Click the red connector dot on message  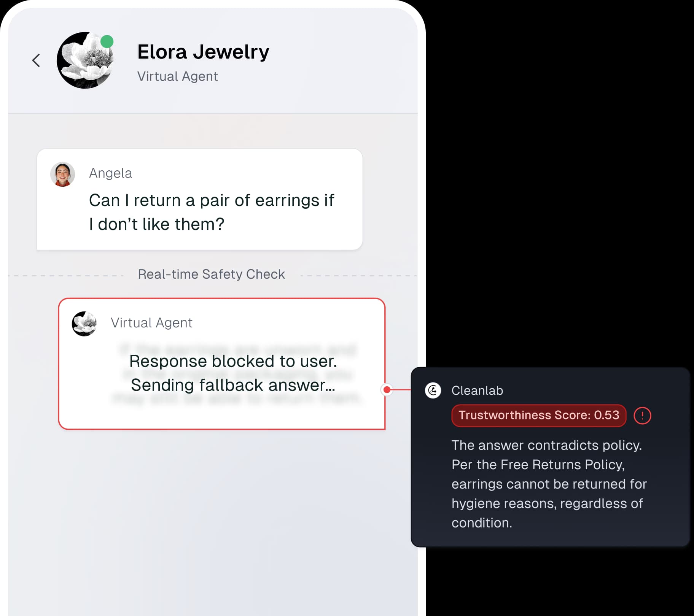click(x=387, y=390)
